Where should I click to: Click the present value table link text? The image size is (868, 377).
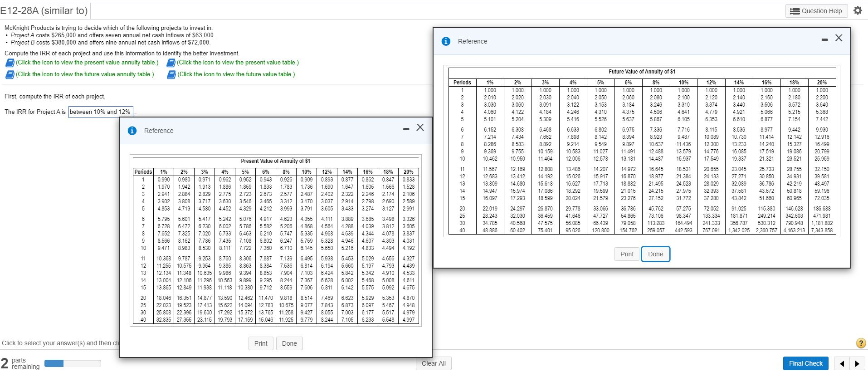pyautogui.click(x=238, y=63)
